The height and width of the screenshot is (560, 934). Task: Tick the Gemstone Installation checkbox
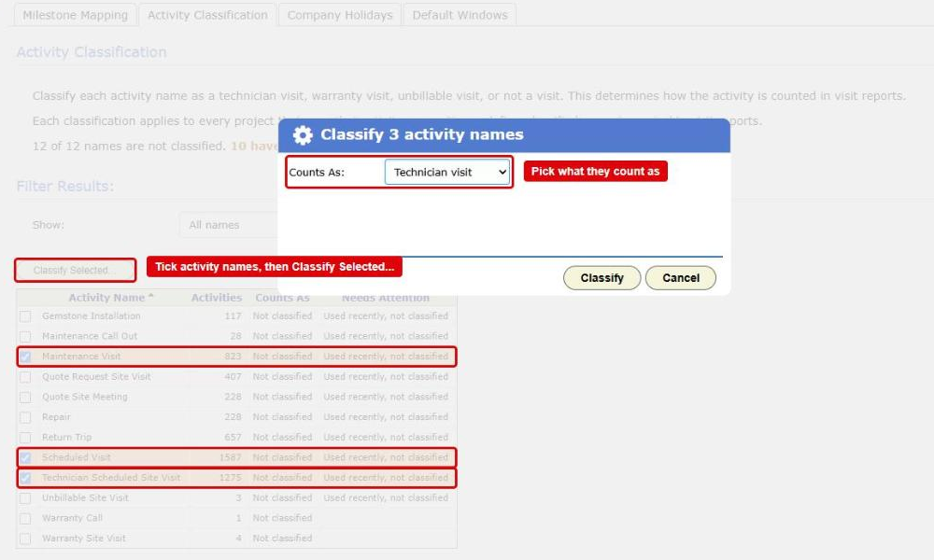(25, 316)
